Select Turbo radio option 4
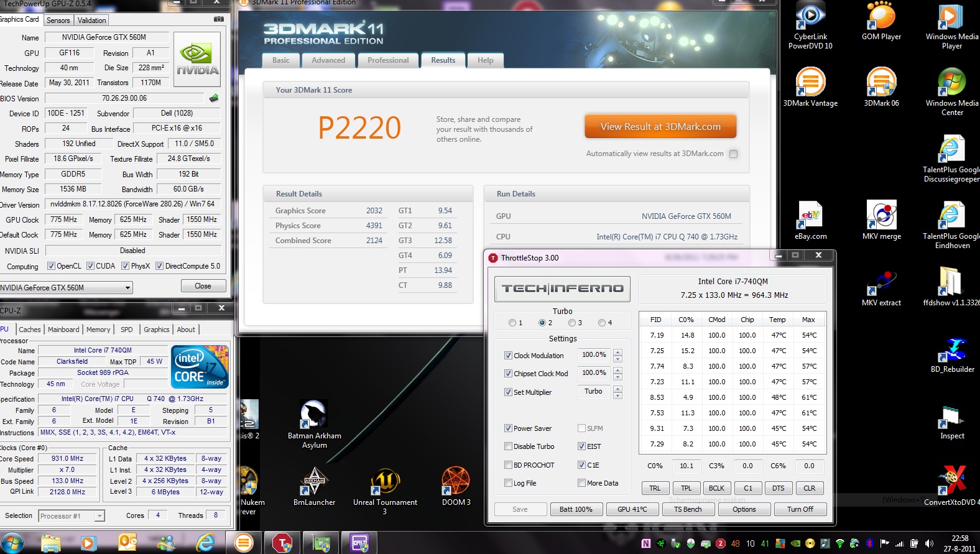This screenshot has height=554, width=980. click(x=602, y=323)
